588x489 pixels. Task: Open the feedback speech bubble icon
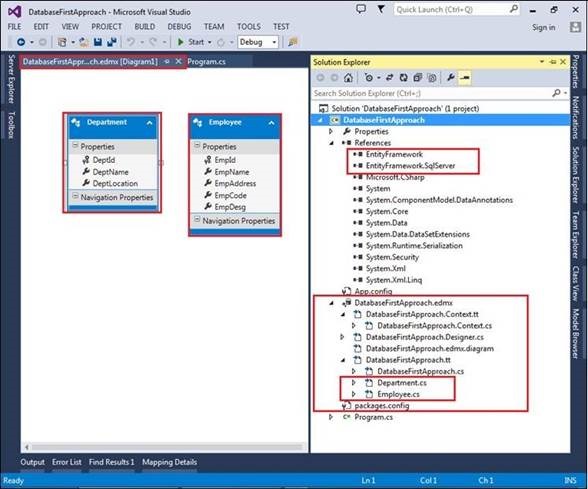coord(361,9)
